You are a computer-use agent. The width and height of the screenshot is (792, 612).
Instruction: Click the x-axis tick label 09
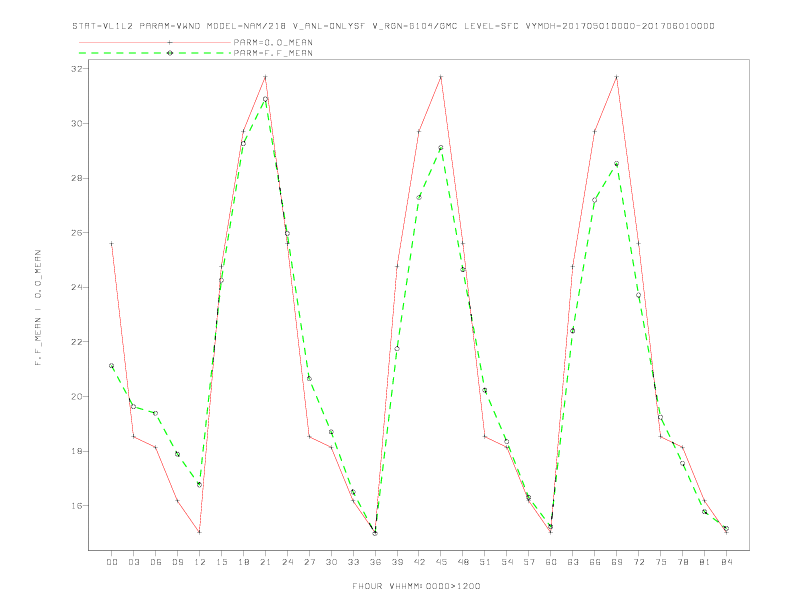coord(177,562)
